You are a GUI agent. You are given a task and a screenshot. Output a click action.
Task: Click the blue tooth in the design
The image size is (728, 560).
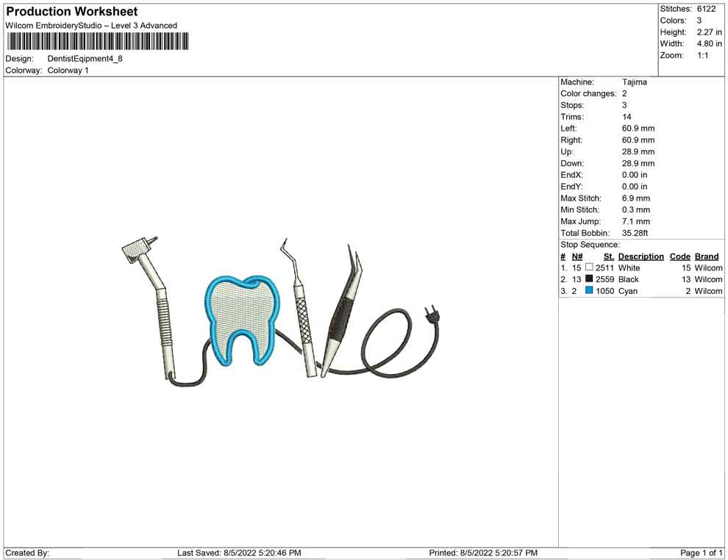pos(242,320)
